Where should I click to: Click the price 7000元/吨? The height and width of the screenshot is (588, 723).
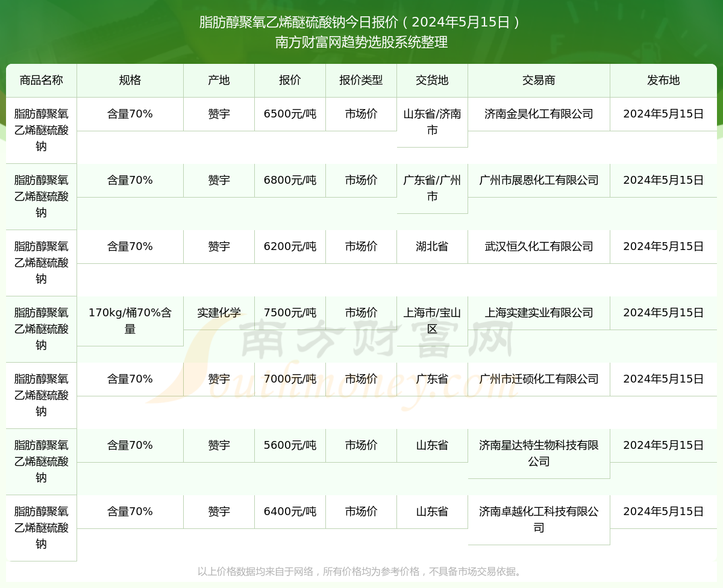[290, 379]
